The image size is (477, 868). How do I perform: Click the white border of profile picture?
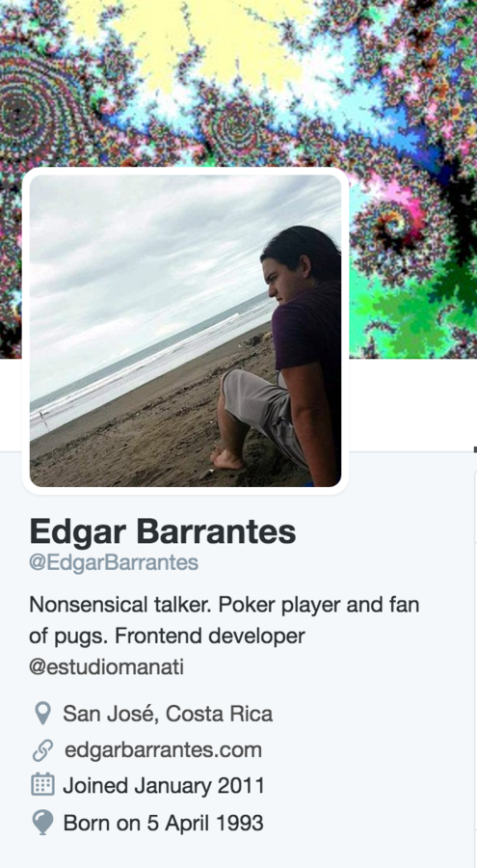click(x=185, y=171)
